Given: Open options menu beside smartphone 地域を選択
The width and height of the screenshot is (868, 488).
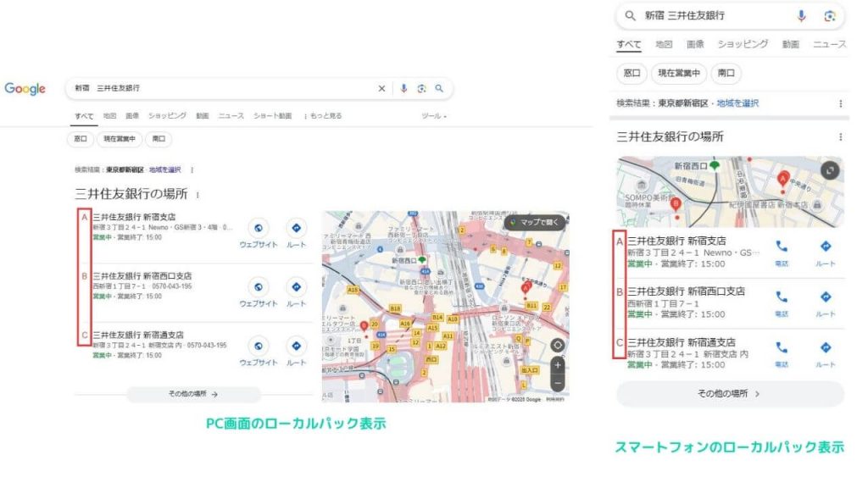Looking at the screenshot, I should pyautogui.click(x=840, y=103).
